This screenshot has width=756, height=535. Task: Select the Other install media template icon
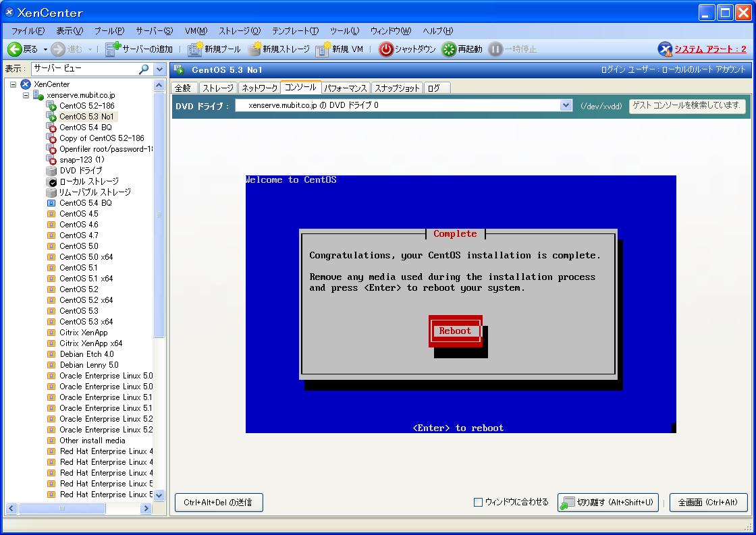(x=51, y=441)
